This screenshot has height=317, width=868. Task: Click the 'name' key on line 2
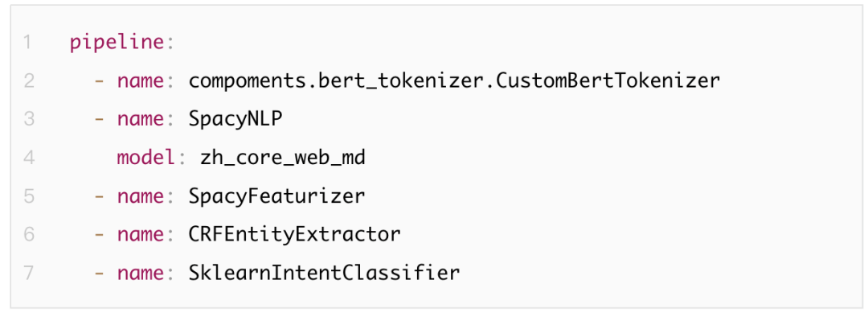(x=141, y=81)
